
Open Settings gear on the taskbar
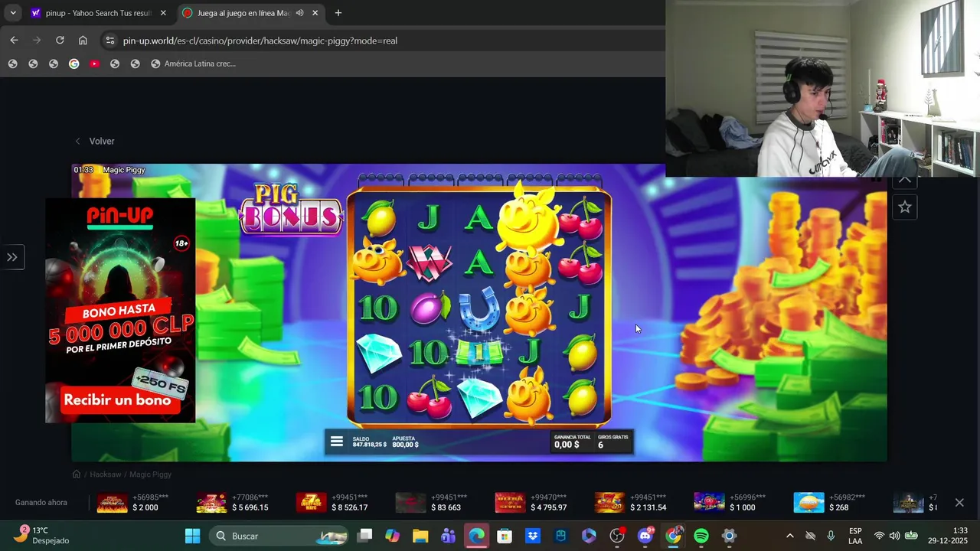pyautogui.click(x=730, y=536)
